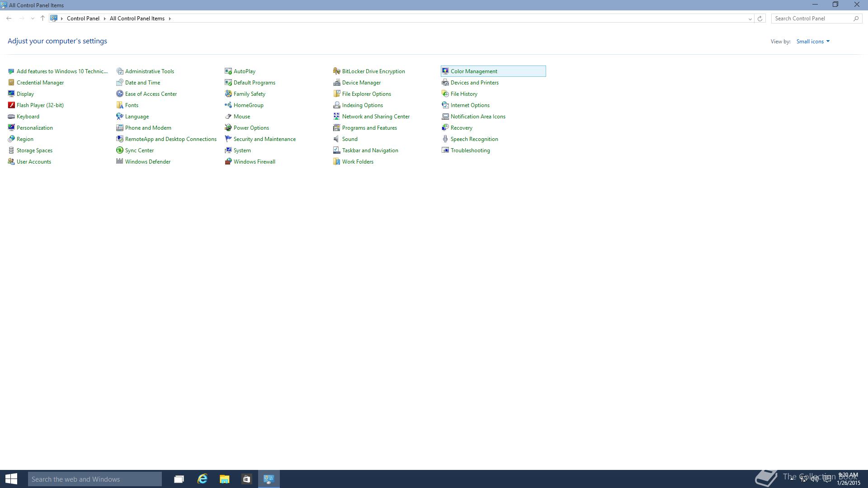This screenshot has height=488, width=868.
Task: Open Programs and Features link
Action: point(369,127)
